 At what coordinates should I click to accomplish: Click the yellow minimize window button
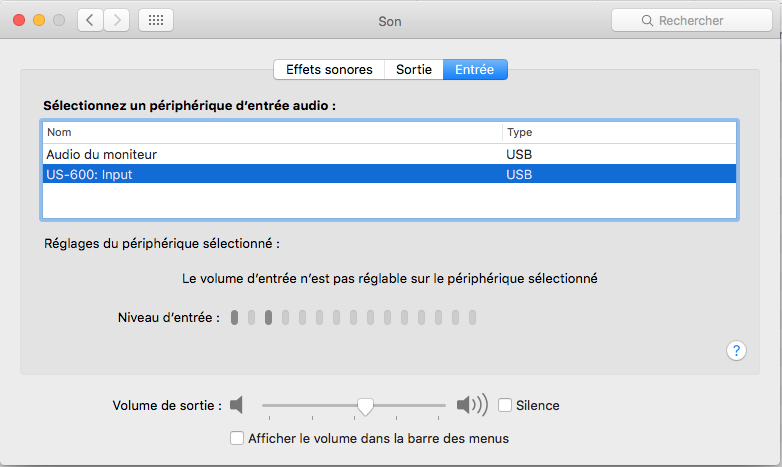tap(39, 20)
